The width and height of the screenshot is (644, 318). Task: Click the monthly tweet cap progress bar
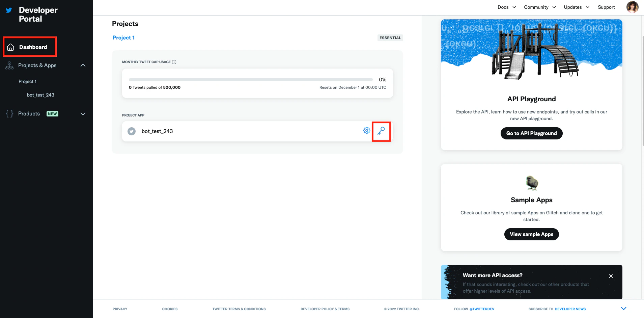tap(251, 80)
